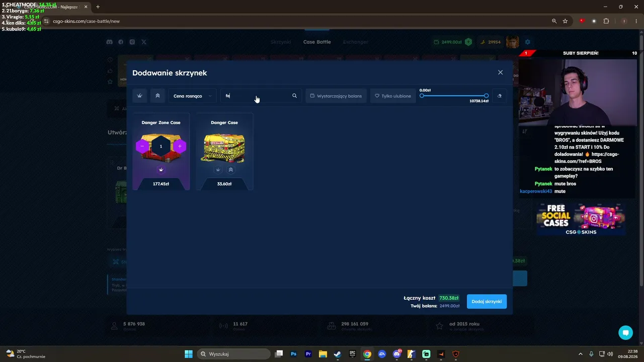Image resolution: width=644 pixels, height=362 pixels.
Task: Toggle the Wystarczający balans filter
Action: 336,96
